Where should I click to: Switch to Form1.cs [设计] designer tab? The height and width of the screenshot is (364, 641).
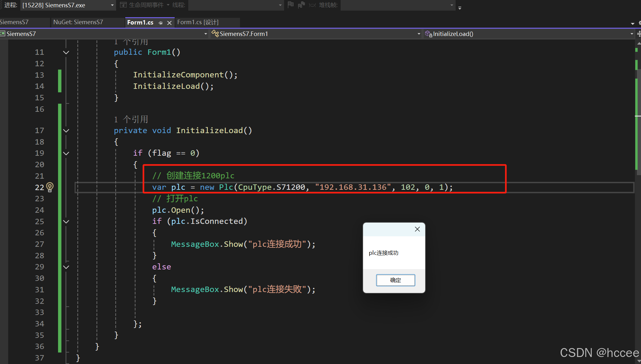[x=198, y=22]
